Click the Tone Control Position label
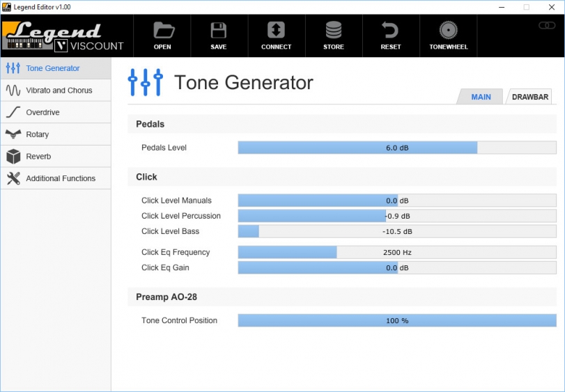This screenshot has height=392, width=565. tap(179, 320)
